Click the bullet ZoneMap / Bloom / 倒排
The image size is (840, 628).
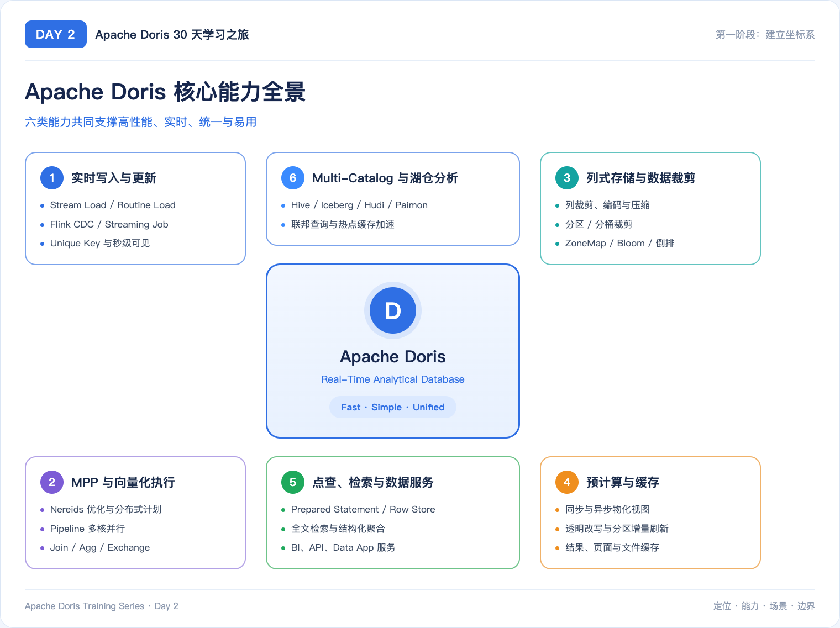620,243
